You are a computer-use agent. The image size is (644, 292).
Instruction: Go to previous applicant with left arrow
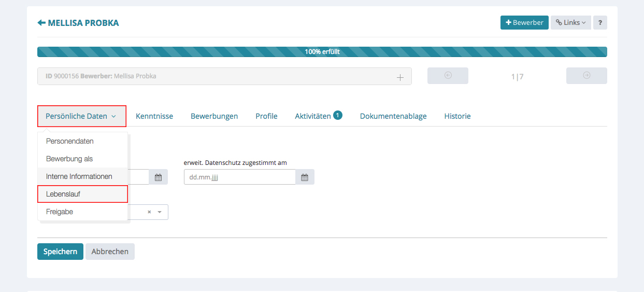click(x=448, y=76)
